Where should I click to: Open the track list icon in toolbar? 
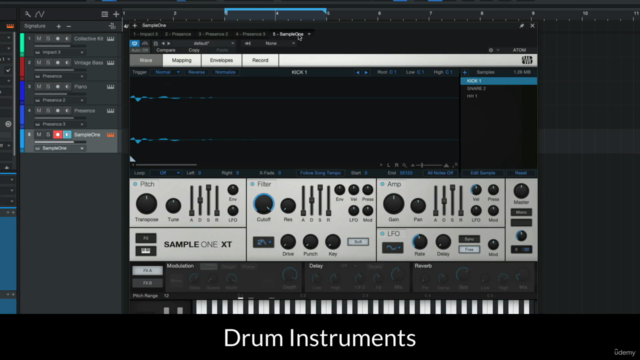click(104, 14)
